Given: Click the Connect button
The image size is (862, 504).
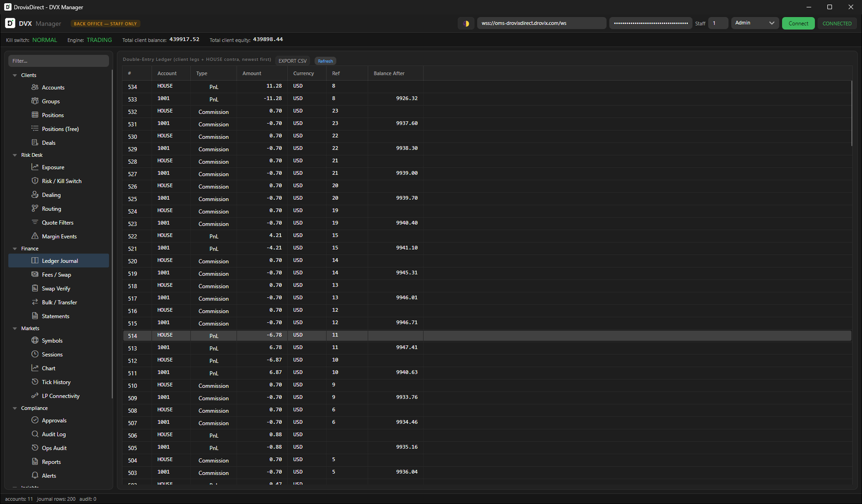Looking at the screenshot, I should pos(798,23).
